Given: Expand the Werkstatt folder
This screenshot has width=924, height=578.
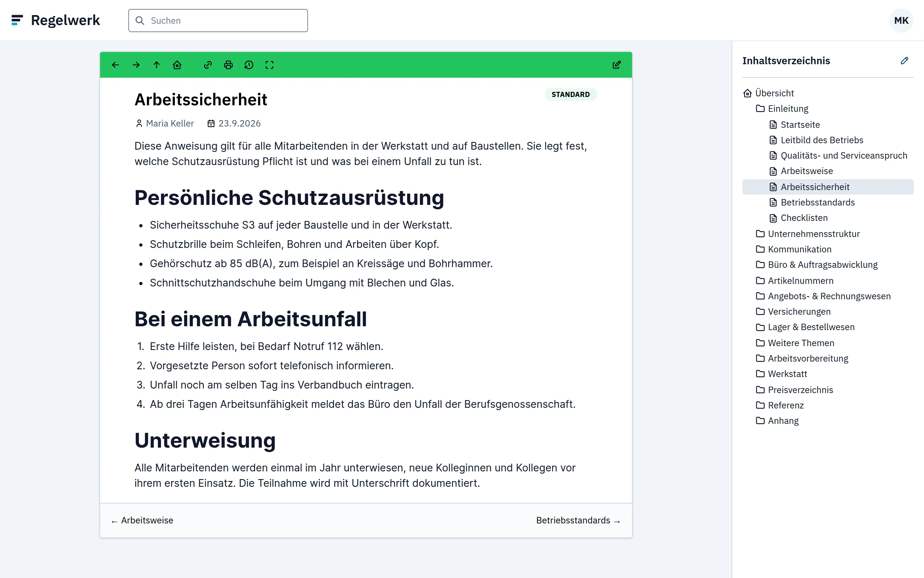Looking at the screenshot, I should 787,374.
